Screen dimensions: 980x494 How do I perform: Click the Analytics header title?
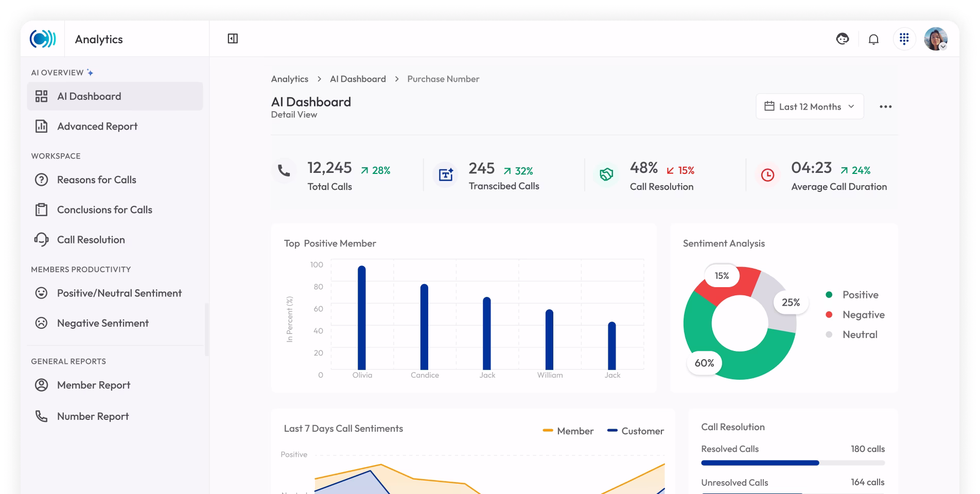pos(99,39)
